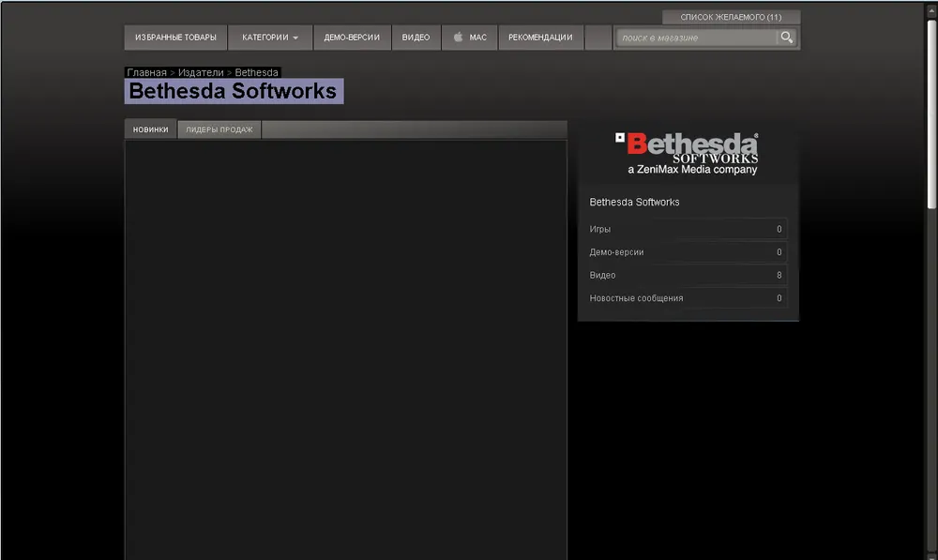This screenshot has height=560, width=938.
Task: Open the Новостные сообщения row
Action: tap(686, 298)
